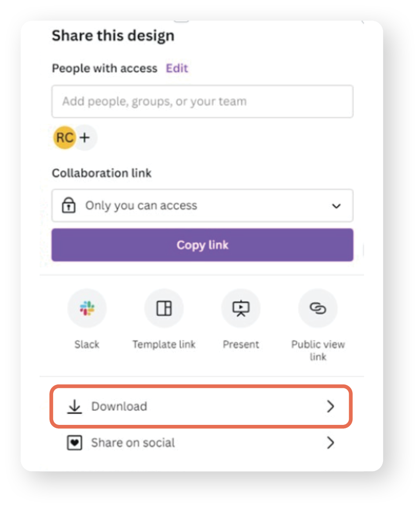Open the Public view link icon
The image size is (420, 508).
[x=318, y=308]
